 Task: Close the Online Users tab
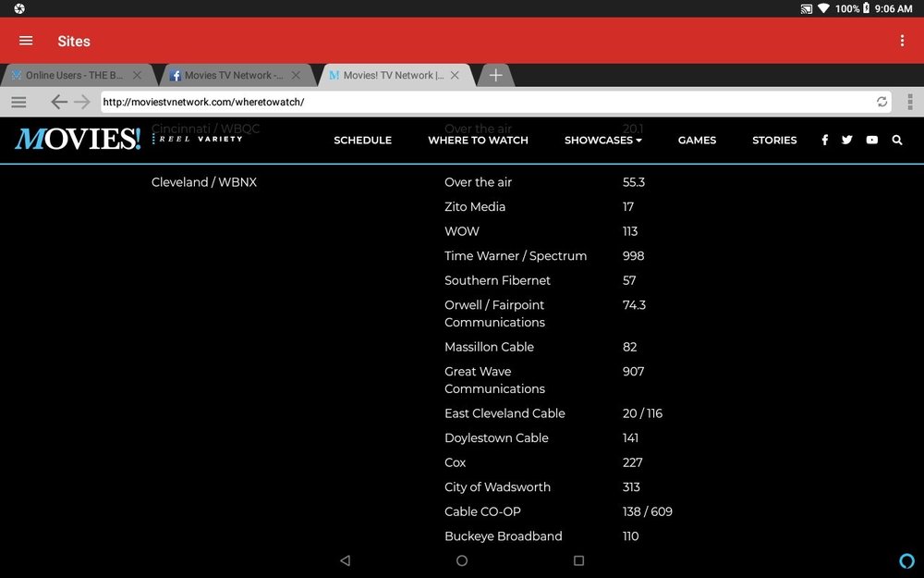(x=137, y=75)
